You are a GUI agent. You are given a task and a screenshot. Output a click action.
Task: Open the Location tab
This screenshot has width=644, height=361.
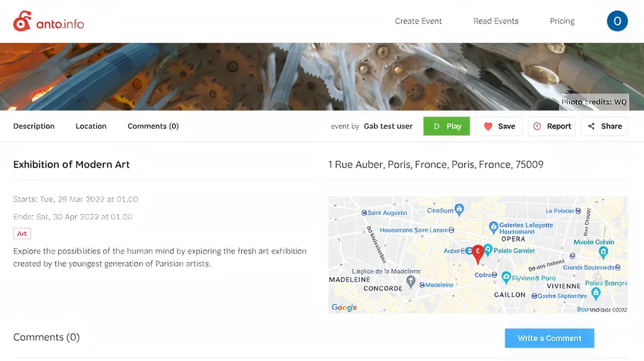[x=91, y=126]
